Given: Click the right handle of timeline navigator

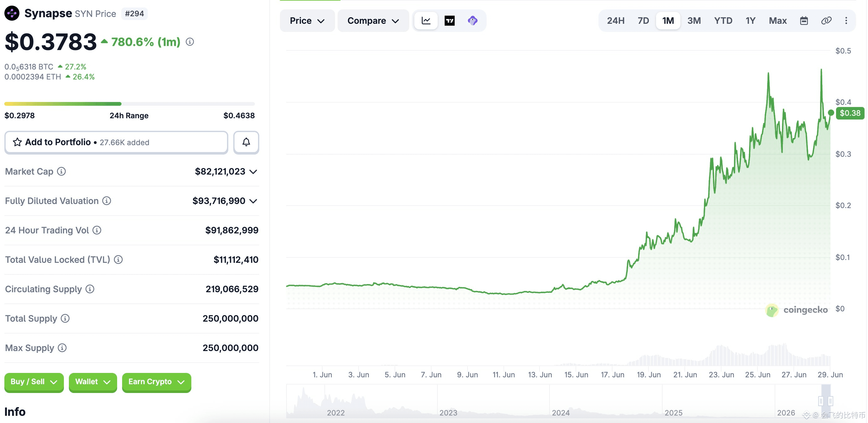Looking at the screenshot, I should [x=831, y=401].
